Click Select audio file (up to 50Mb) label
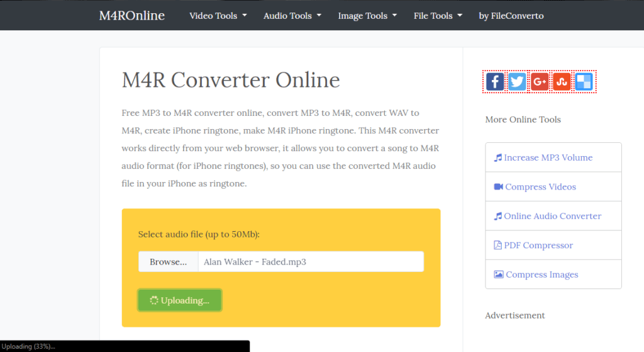Viewport: 644px width, 352px height. pos(199,234)
